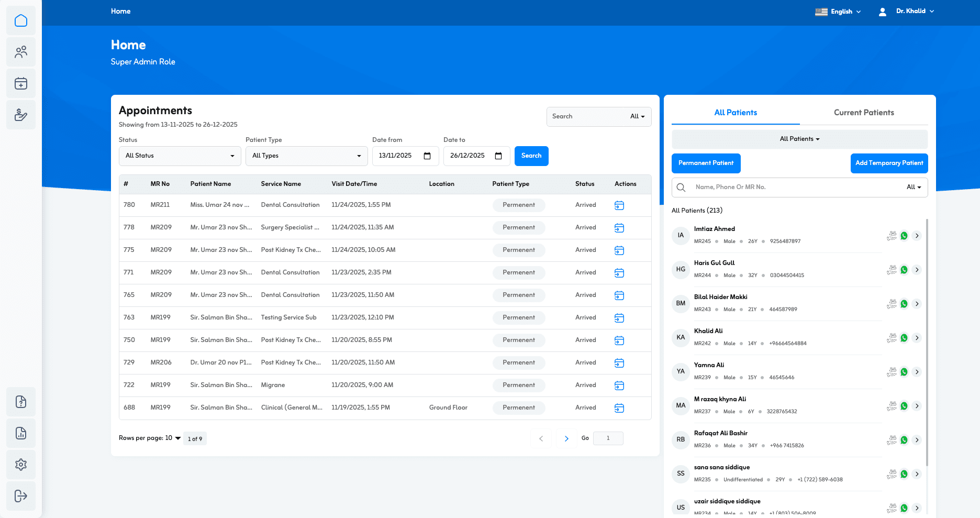Click the blue Search button
Viewport: 980px width, 518px height.
click(x=531, y=156)
